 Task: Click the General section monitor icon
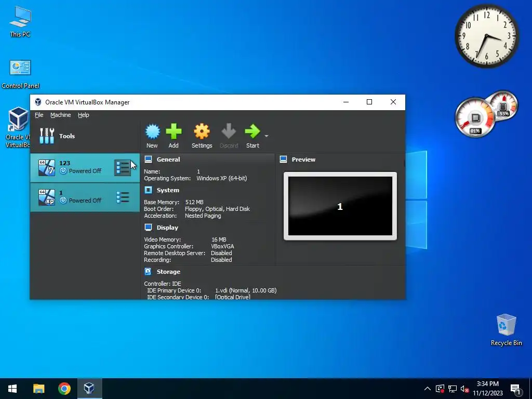click(x=148, y=159)
